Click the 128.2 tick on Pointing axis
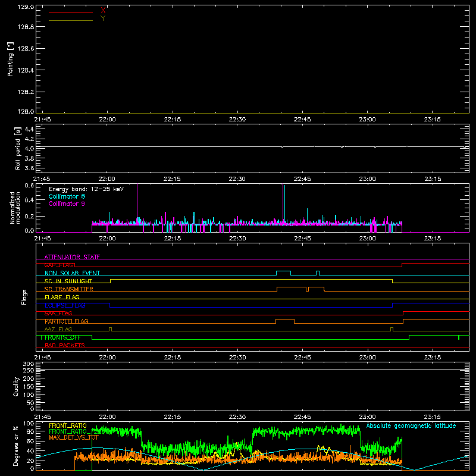The width and height of the screenshot is (476, 476). (x=26, y=92)
